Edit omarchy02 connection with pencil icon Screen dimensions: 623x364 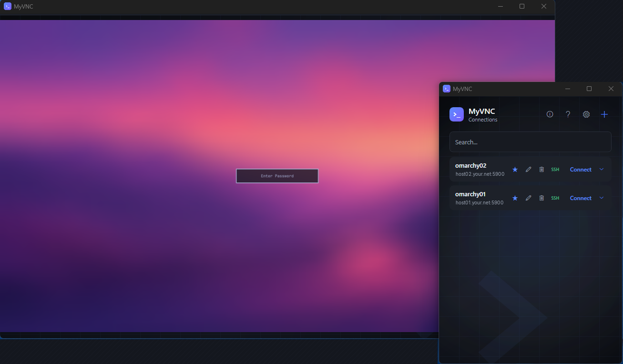(528, 170)
